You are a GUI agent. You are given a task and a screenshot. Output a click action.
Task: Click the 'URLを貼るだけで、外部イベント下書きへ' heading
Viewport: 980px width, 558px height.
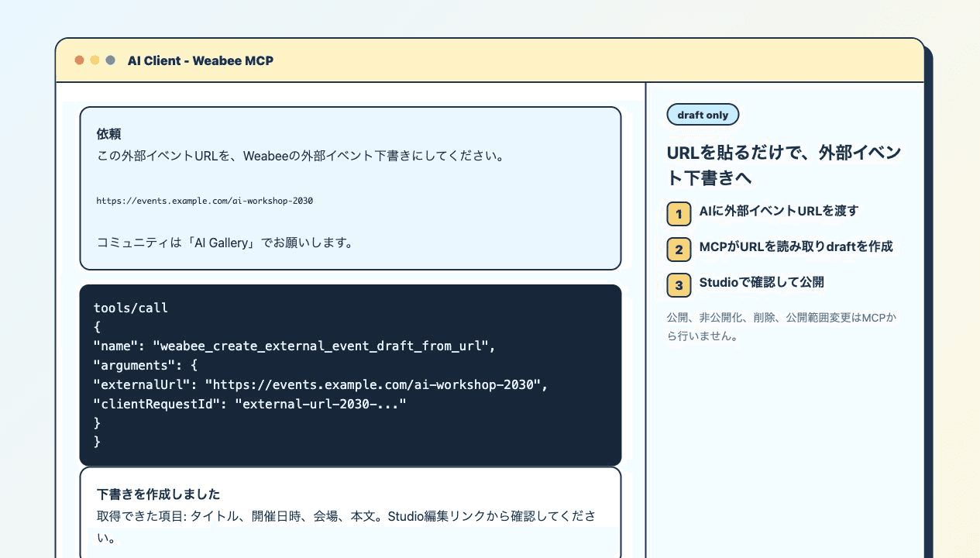click(784, 165)
